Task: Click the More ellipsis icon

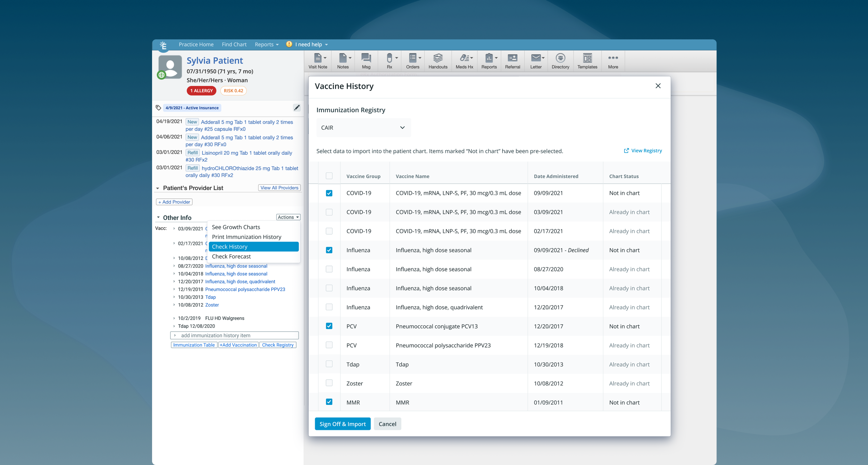Action: click(x=613, y=61)
